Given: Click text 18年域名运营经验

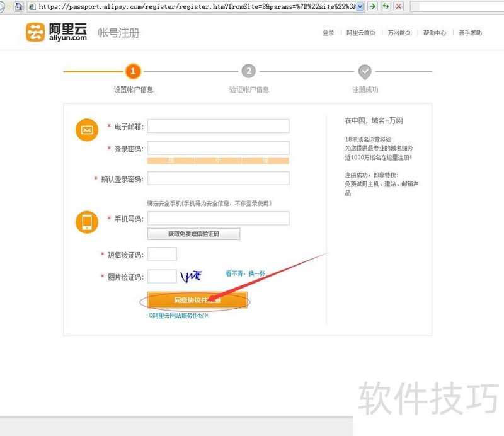Looking at the screenshot, I should 368,139.
